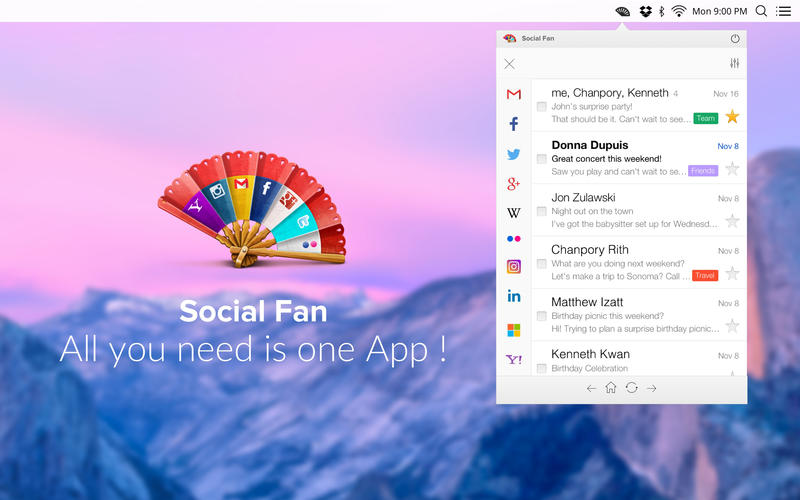Open Matthew Izatt's Birthday picnic email
The width and height of the screenshot is (800, 500).
[639, 315]
